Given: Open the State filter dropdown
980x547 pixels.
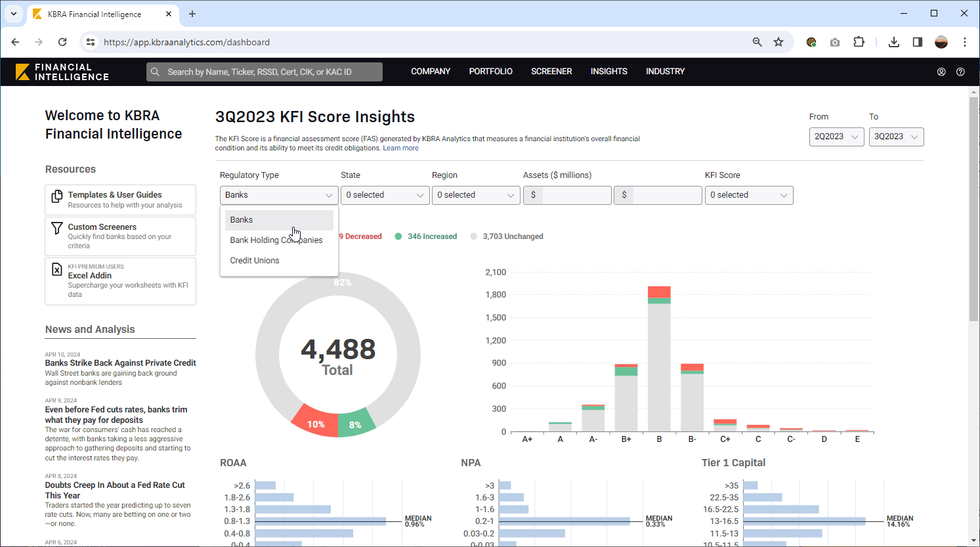Looking at the screenshot, I should coord(385,195).
